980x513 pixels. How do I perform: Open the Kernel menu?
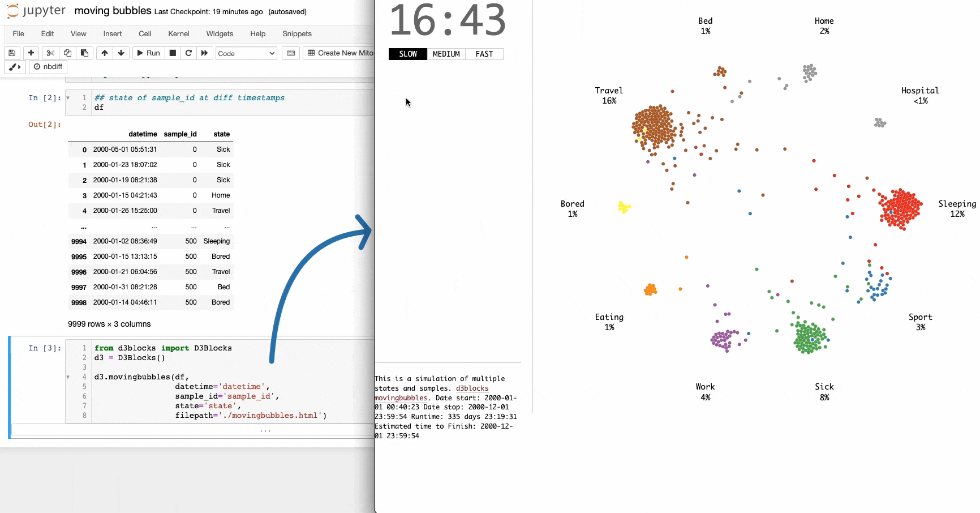[x=179, y=34]
